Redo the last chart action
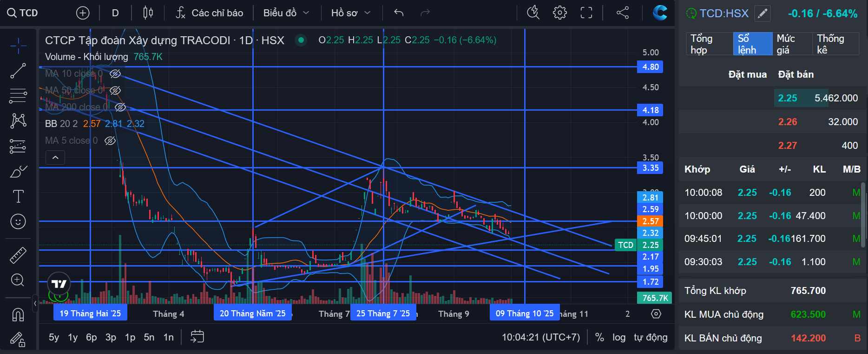Screen dimensions: 868x354 [x=425, y=13]
